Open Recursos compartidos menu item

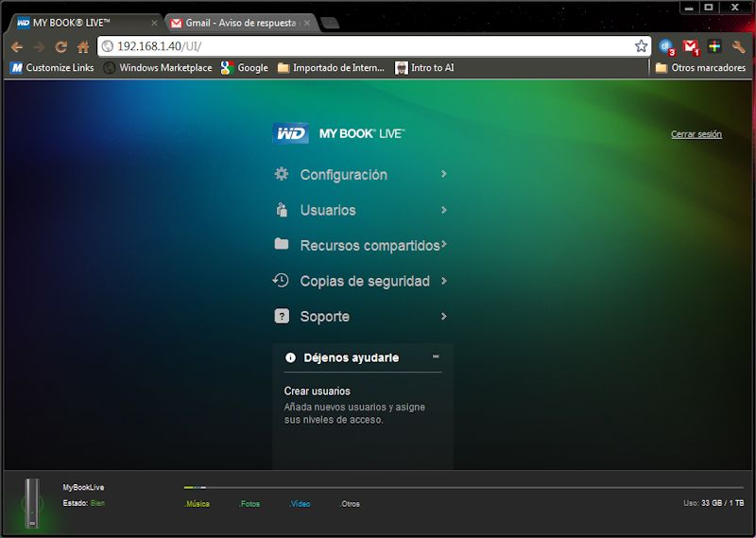[369, 246]
